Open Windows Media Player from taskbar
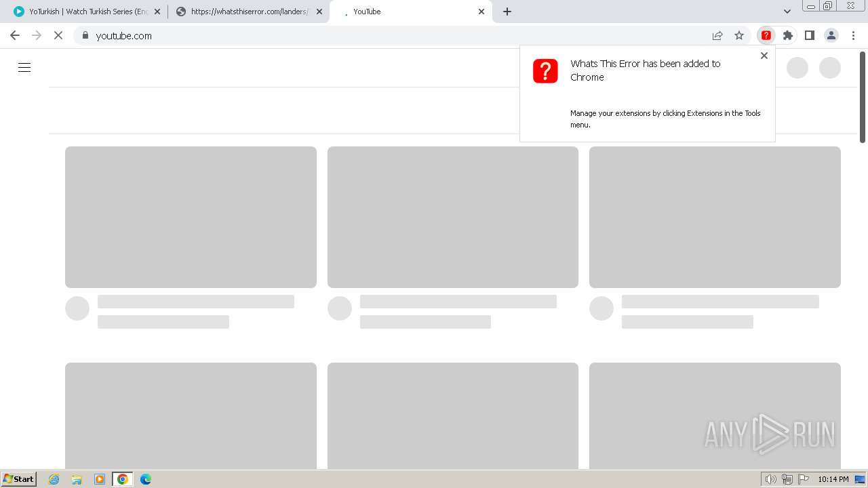The width and height of the screenshot is (868, 488). click(x=100, y=479)
